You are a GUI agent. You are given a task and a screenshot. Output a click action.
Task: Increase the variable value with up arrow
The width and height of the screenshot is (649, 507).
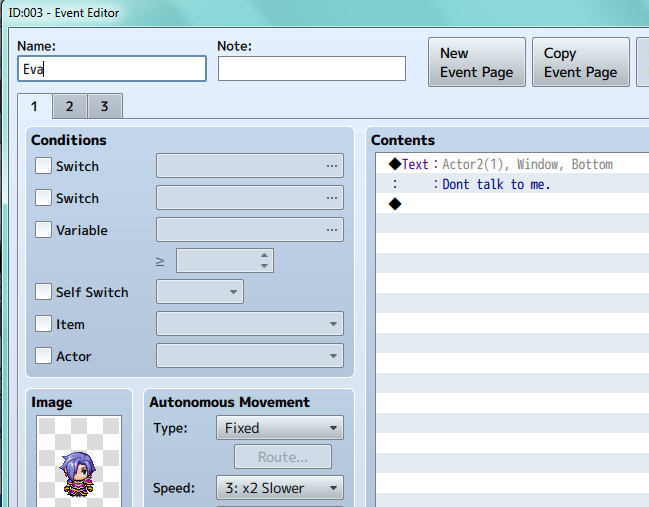264,255
